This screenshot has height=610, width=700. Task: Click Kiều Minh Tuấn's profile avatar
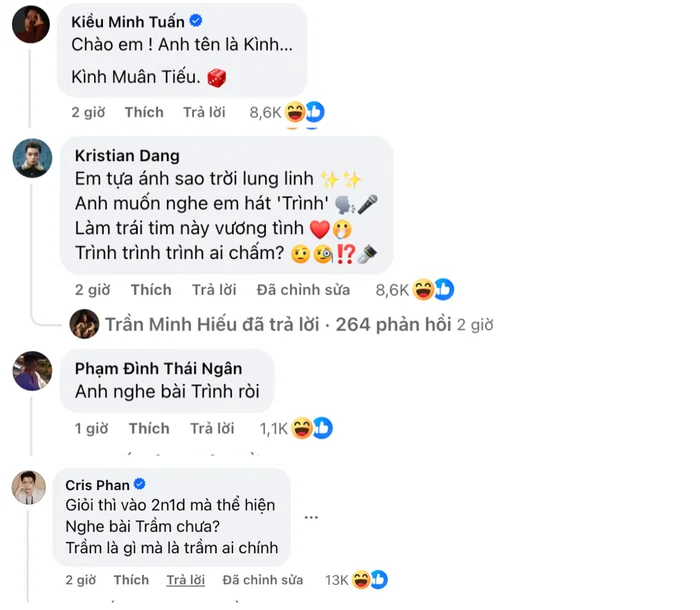coord(31,24)
